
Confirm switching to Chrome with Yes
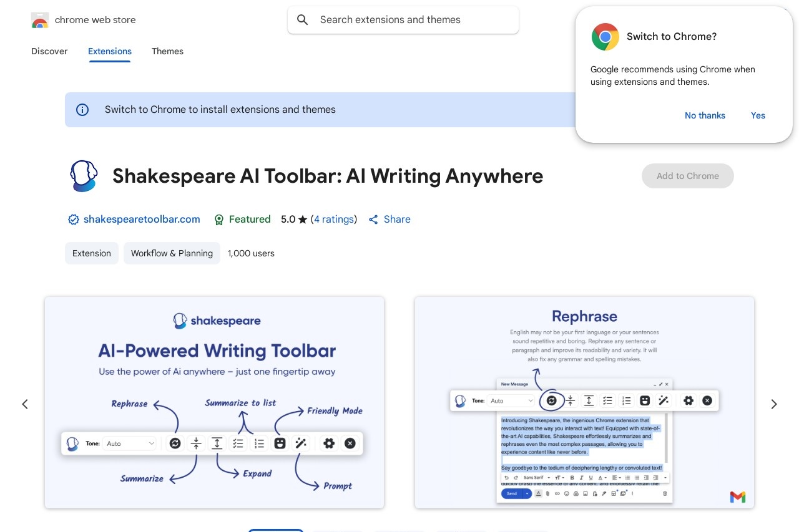coord(758,115)
